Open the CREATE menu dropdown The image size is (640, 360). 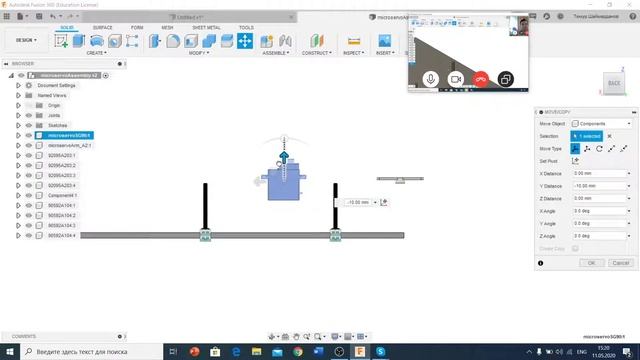coord(96,53)
